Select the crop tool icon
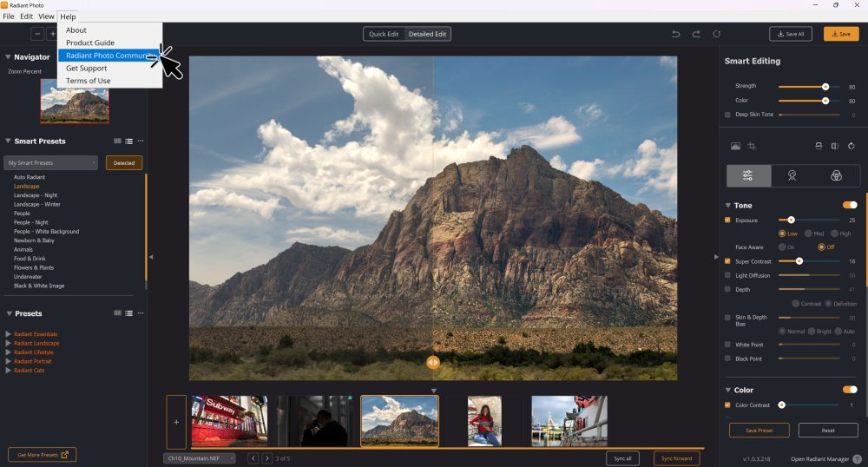The height and width of the screenshot is (467, 868). point(752,146)
